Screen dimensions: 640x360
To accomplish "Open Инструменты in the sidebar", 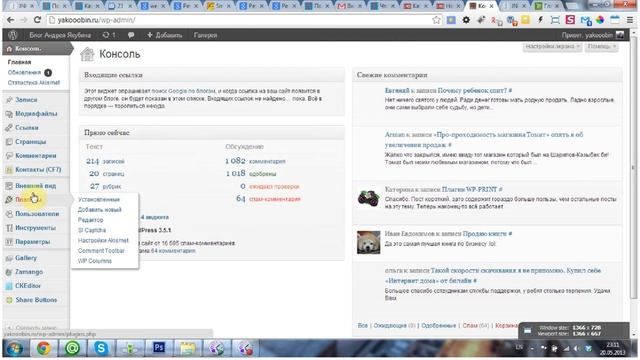I will [x=35, y=228].
